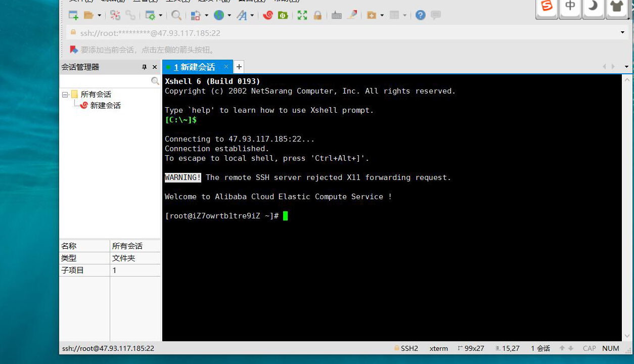634x364 pixels.
Task: Expand the globe encoding dropdown arrow
Action: tap(229, 16)
